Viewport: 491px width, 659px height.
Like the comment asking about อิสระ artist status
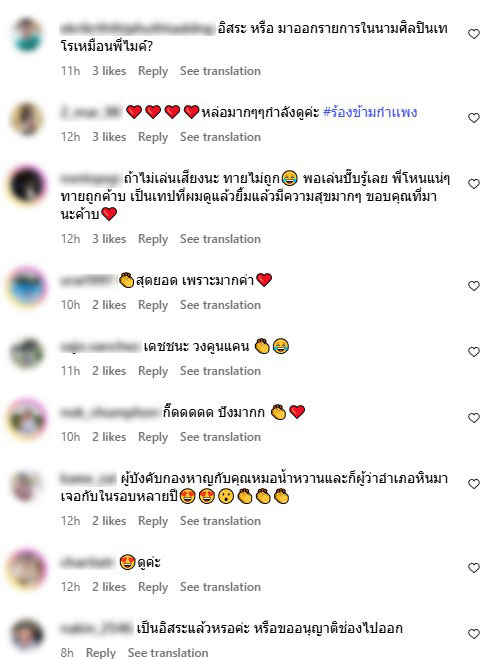tap(474, 34)
